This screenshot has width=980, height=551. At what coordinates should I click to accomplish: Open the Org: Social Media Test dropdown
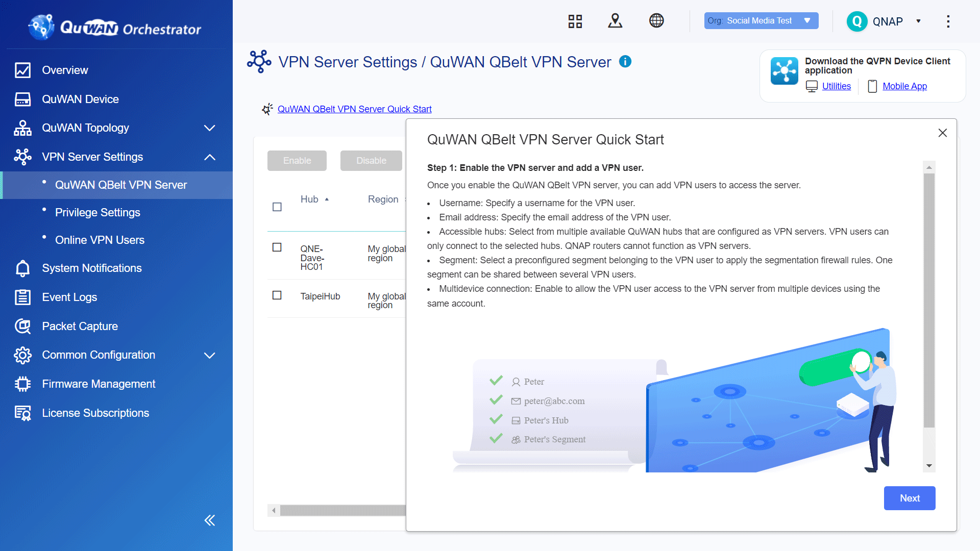(761, 21)
